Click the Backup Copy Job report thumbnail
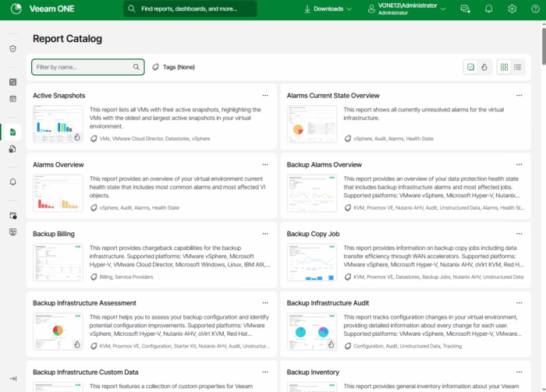Screen dimensions: 546x392 pos(312,263)
